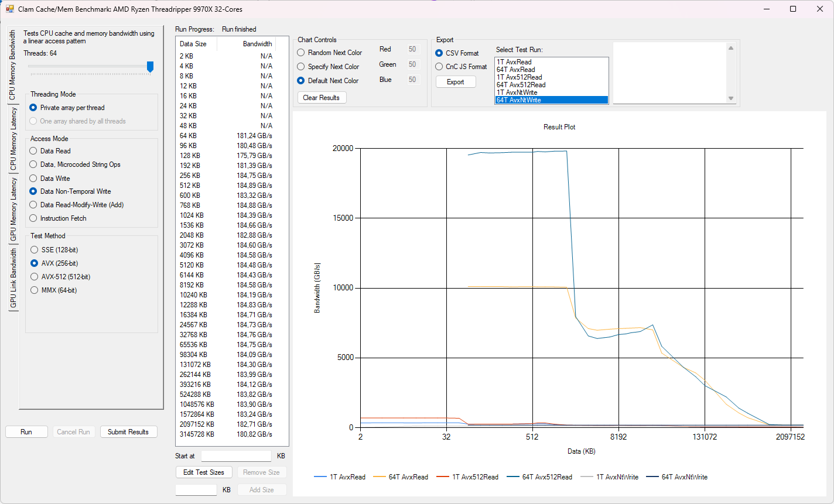Switch to GPU Link Bandwidth tab

(x=12, y=279)
